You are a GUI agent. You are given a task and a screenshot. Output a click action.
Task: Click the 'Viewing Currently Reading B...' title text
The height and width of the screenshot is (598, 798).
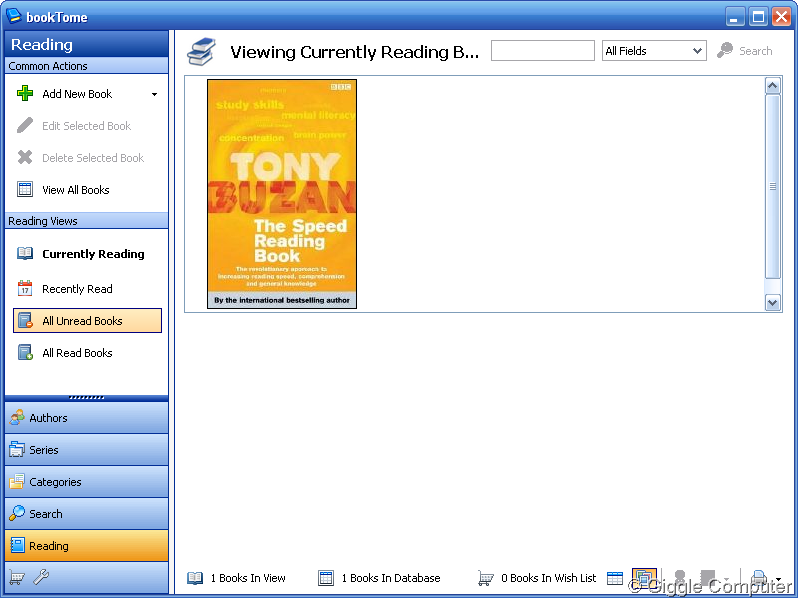click(354, 51)
